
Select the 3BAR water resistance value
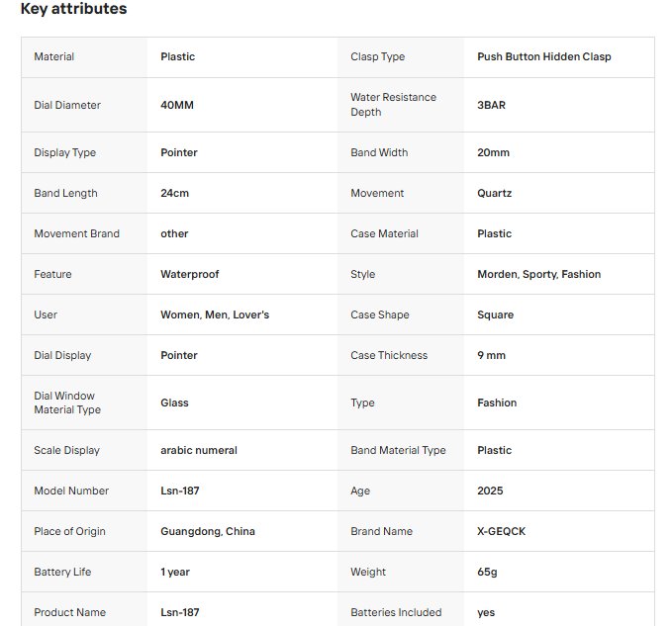tap(491, 105)
